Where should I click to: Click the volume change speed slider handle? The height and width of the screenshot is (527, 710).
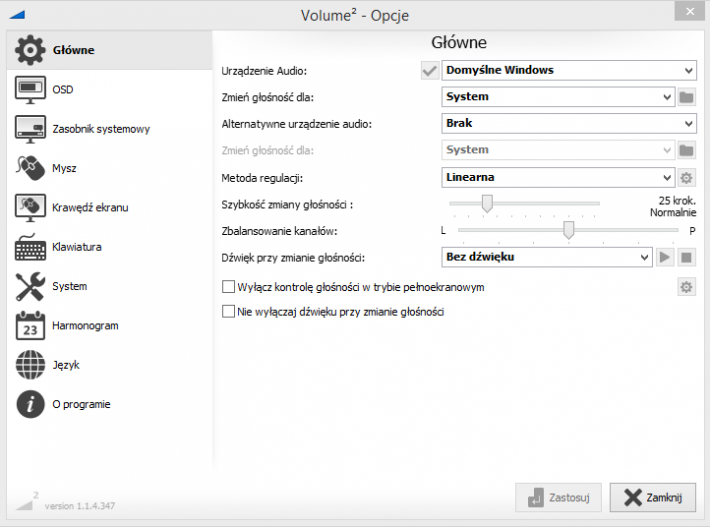pyautogui.click(x=487, y=204)
